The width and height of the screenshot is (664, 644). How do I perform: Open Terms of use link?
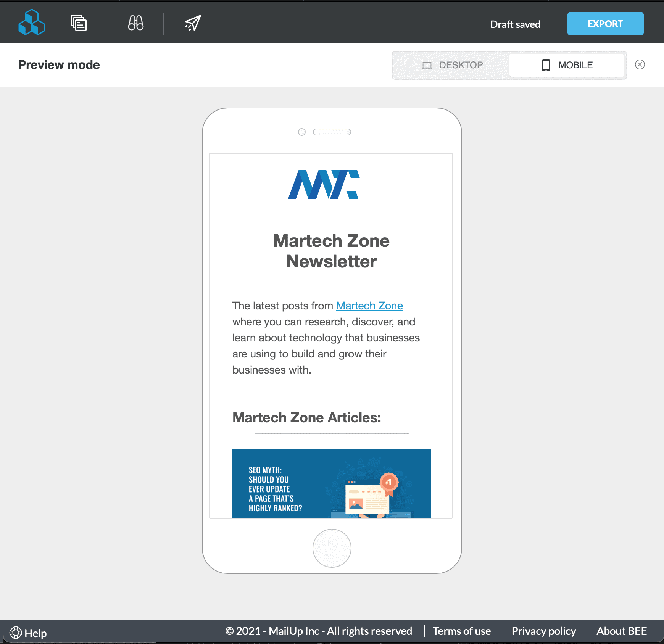(x=462, y=631)
